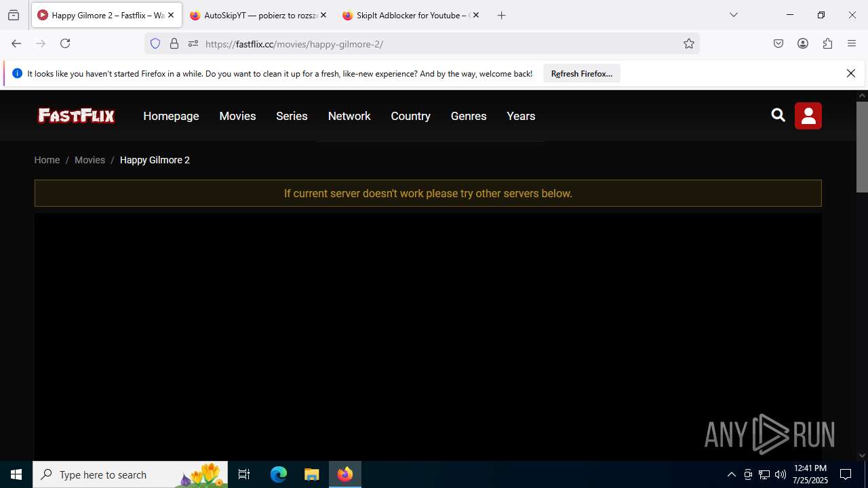Close the SkipIt Adblocker tab
The height and width of the screenshot is (488, 868).
[476, 15]
